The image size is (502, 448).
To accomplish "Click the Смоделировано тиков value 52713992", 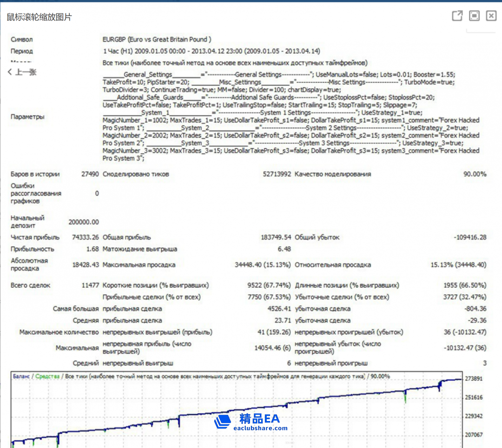I will (277, 174).
